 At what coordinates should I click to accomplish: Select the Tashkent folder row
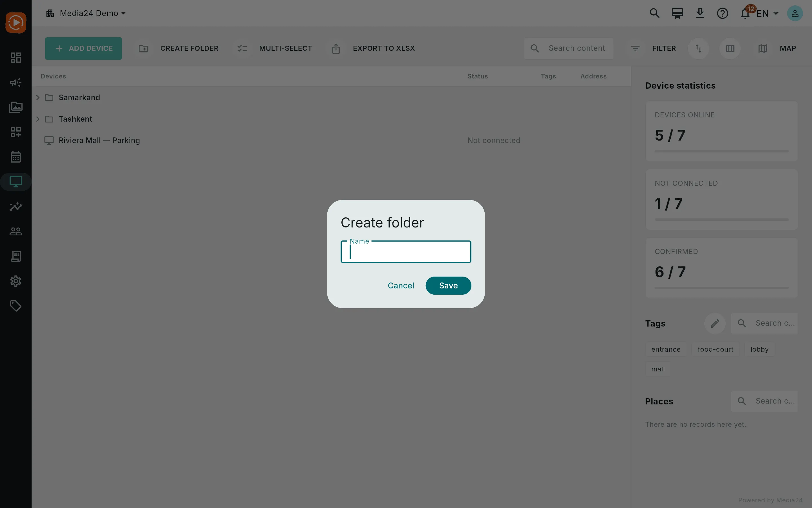[x=331, y=119]
